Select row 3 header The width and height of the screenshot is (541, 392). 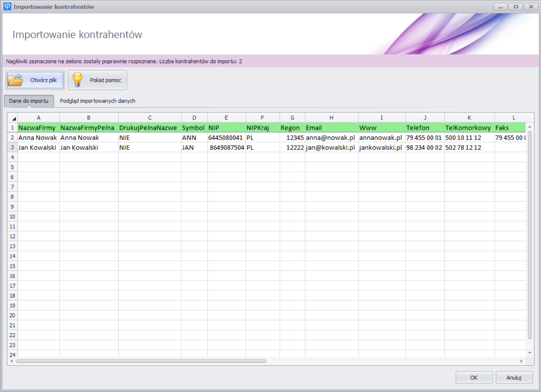click(12, 148)
